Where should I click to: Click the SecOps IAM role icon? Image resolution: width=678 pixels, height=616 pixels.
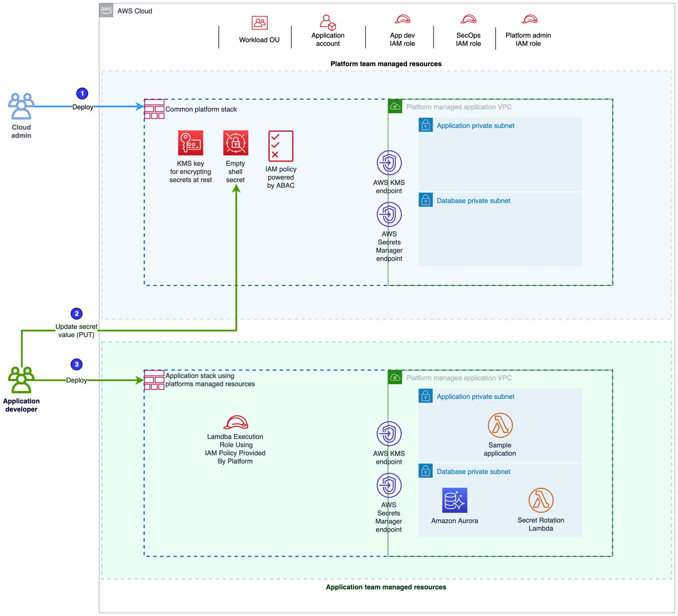[468, 20]
